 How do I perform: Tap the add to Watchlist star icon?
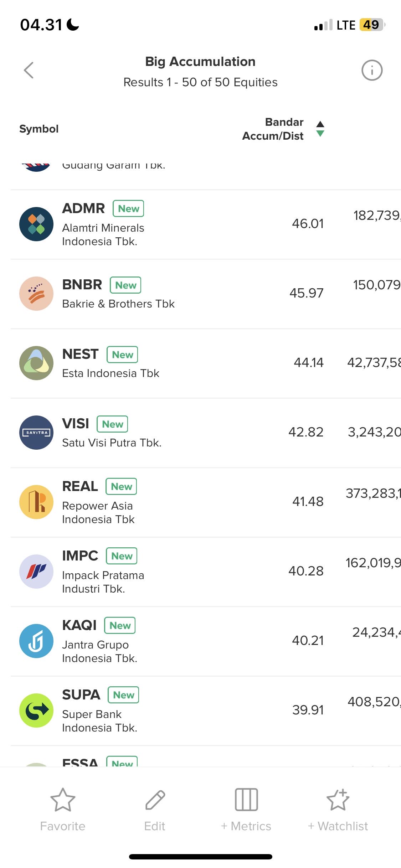coord(338,800)
